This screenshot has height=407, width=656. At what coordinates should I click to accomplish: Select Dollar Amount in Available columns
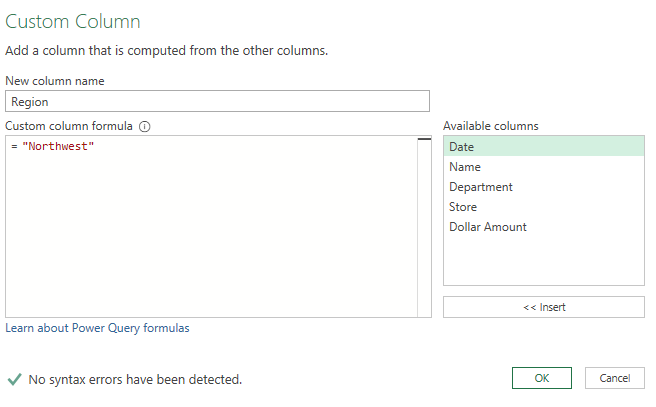point(543,227)
